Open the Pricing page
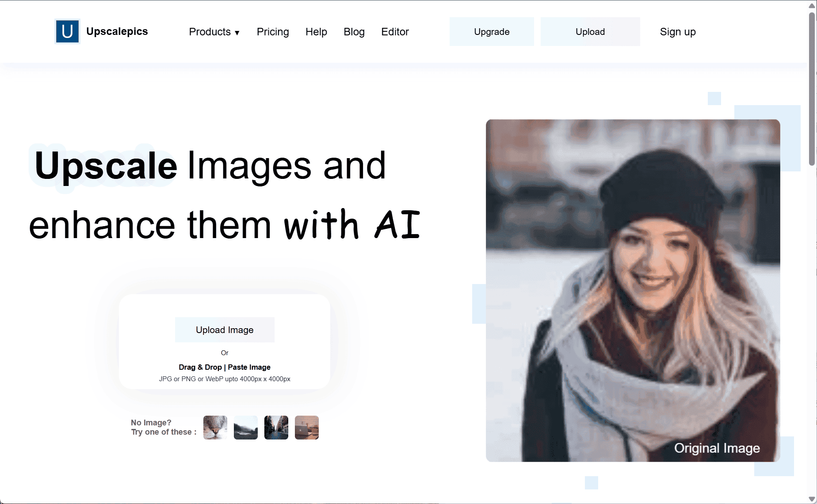Viewport: 817px width, 504px height. pyautogui.click(x=273, y=32)
